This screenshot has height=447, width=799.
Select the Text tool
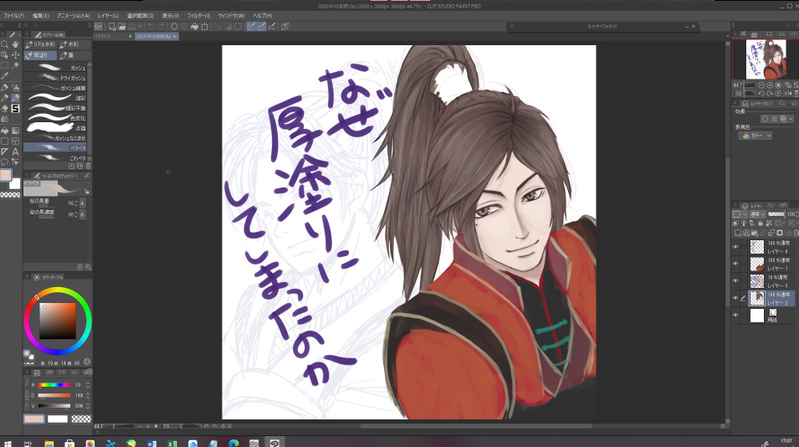pos(15,151)
